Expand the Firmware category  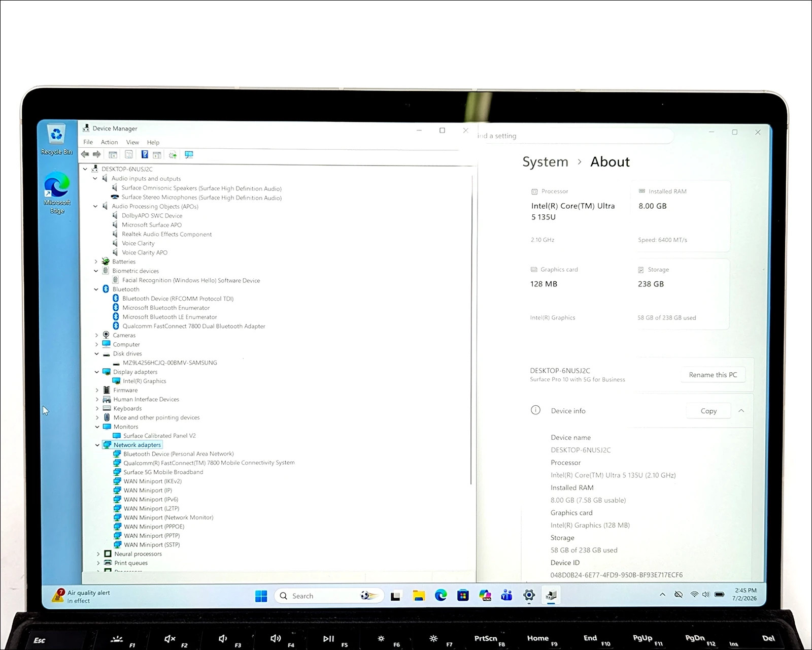click(97, 390)
